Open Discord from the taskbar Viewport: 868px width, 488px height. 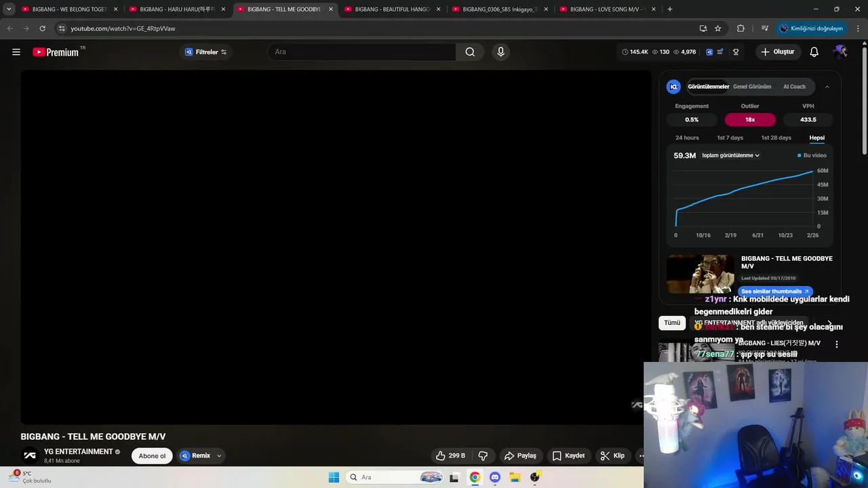click(x=494, y=477)
